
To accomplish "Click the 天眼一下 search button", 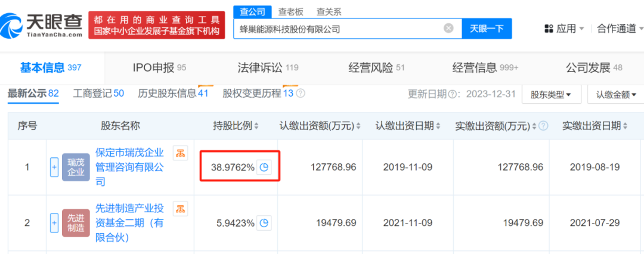I will tap(487, 29).
